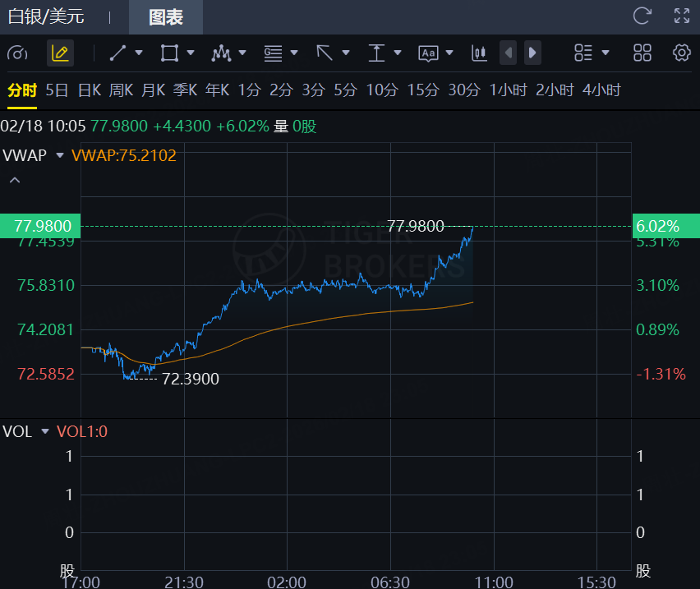Image resolution: width=700 pixels, height=589 pixels.
Task: Click the 图表 tab header
Action: point(166,17)
